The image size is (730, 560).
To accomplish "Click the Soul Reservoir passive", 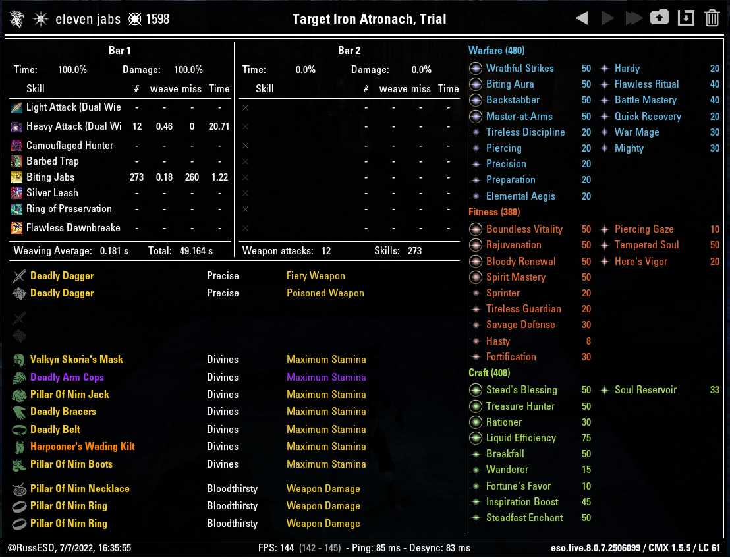I will coord(646,390).
